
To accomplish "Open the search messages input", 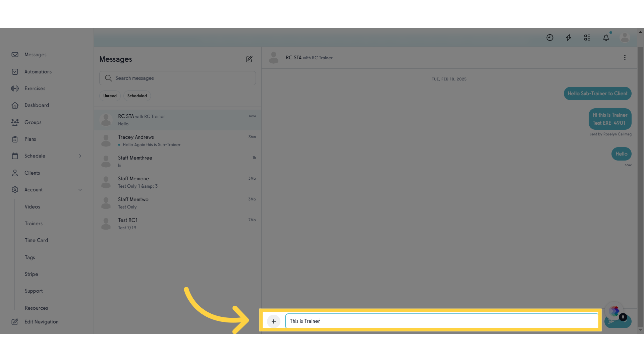I will pyautogui.click(x=177, y=78).
